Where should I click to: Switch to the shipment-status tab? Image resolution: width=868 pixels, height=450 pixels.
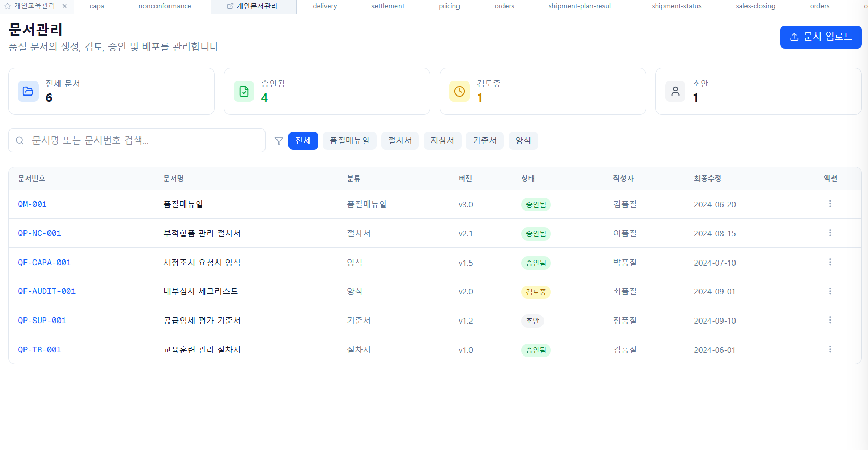676,6
